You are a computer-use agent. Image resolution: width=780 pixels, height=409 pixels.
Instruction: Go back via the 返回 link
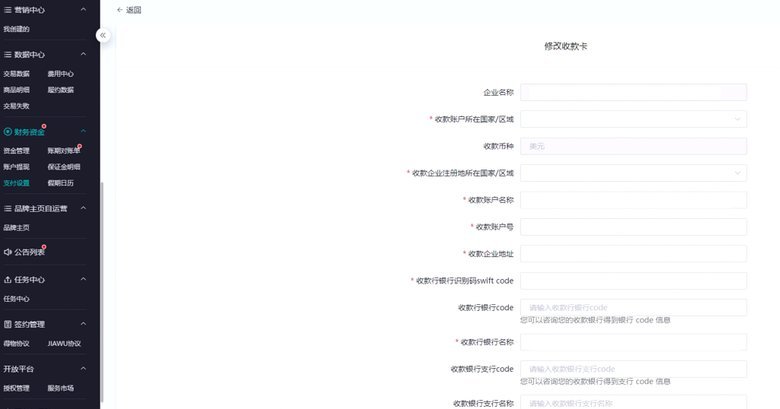[133, 10]
